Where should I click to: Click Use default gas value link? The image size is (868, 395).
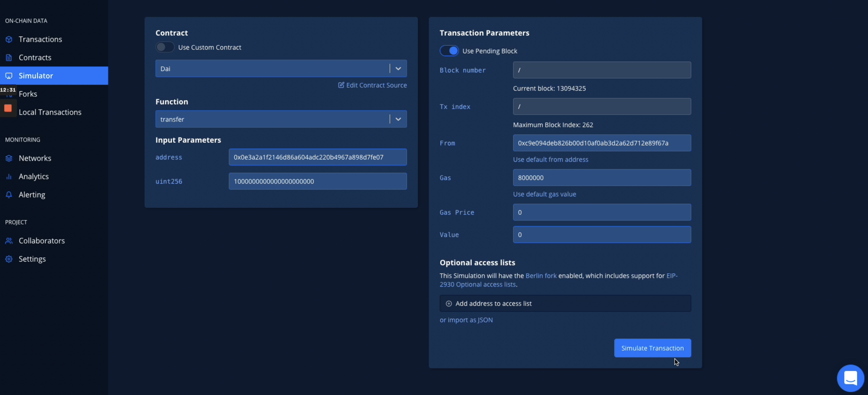(545, 194)
